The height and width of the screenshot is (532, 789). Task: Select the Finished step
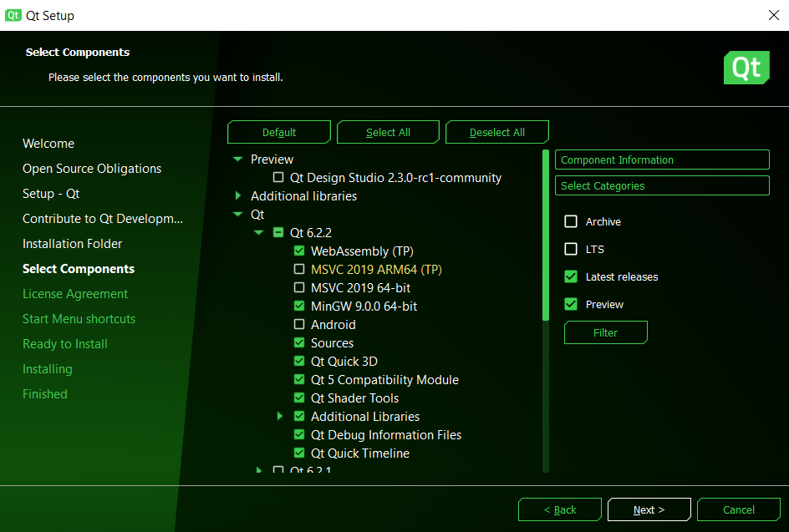(x=45, y=394)
